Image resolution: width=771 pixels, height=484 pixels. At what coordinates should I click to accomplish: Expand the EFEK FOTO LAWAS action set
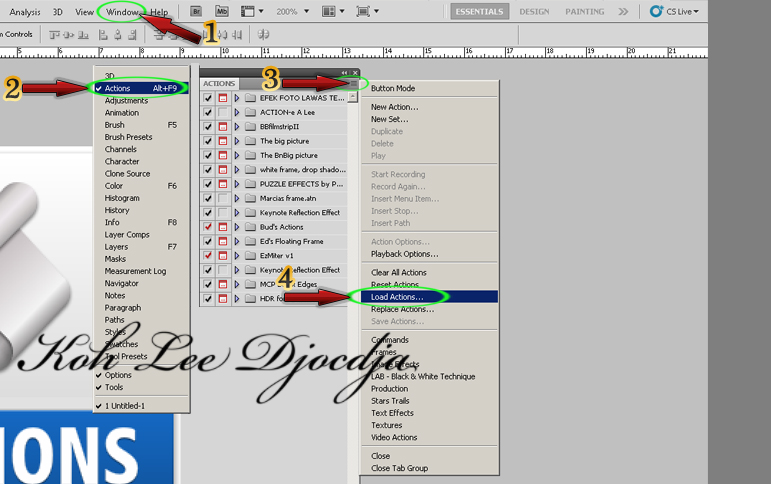tap(237, 98)
